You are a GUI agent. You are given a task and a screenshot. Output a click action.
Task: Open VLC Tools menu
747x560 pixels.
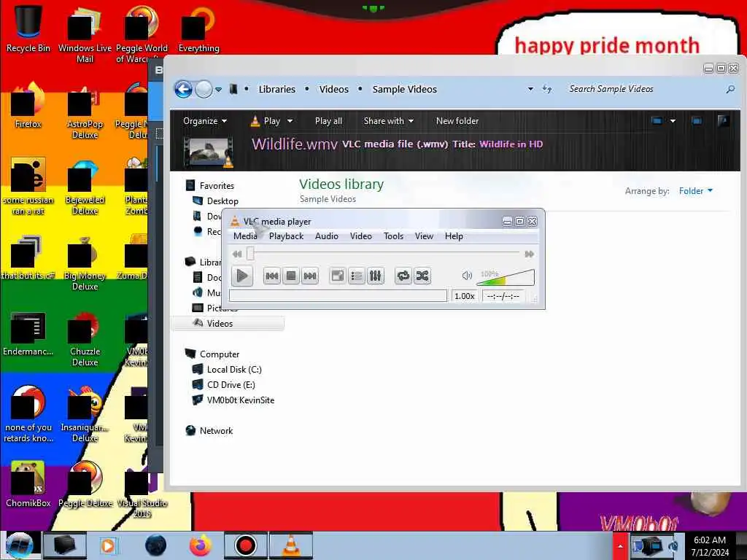393,236
